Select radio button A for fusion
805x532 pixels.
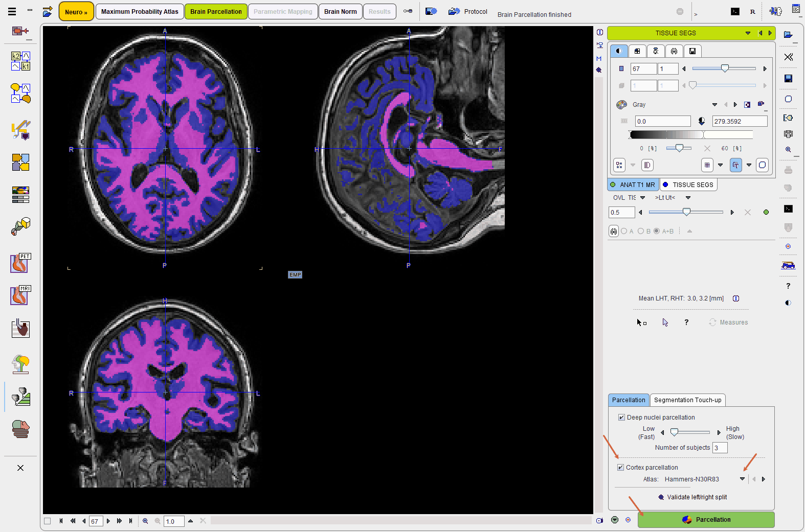623,231
